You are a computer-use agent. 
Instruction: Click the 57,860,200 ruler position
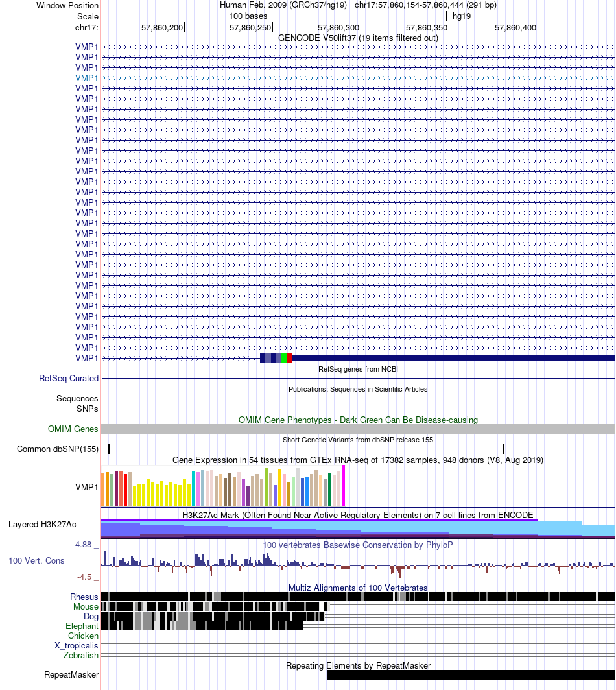pyautogui.click(x=162, y=28)
